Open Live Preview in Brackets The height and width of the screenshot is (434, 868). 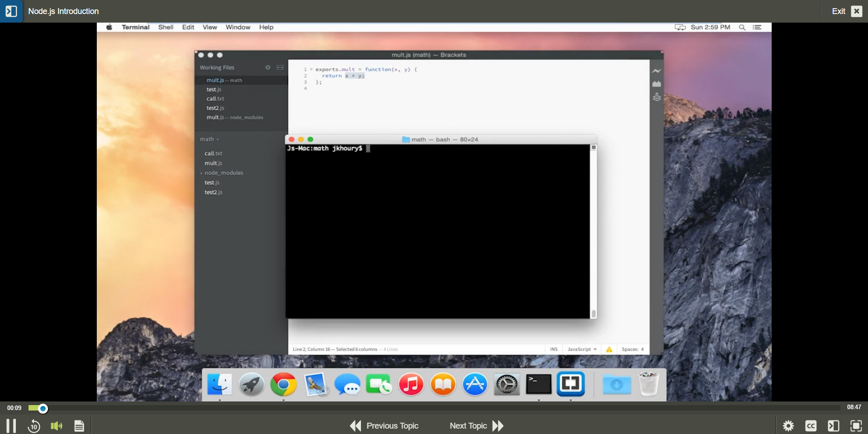tap(657, 71)
